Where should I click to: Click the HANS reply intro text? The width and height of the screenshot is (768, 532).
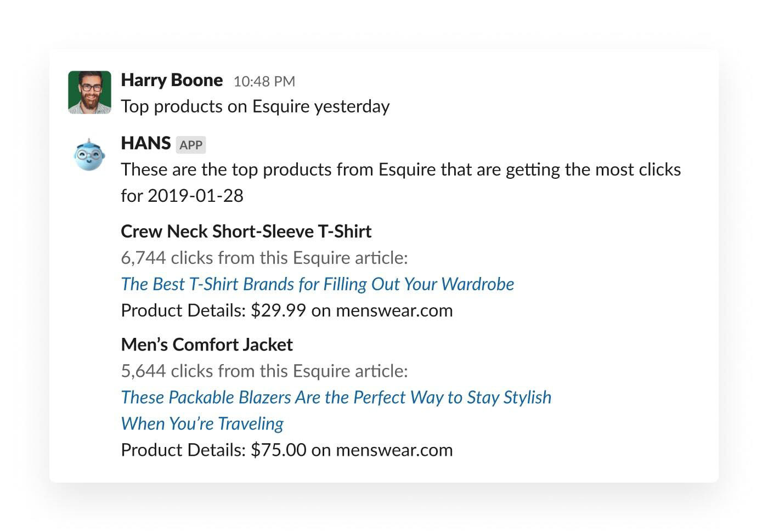(401, 182)
